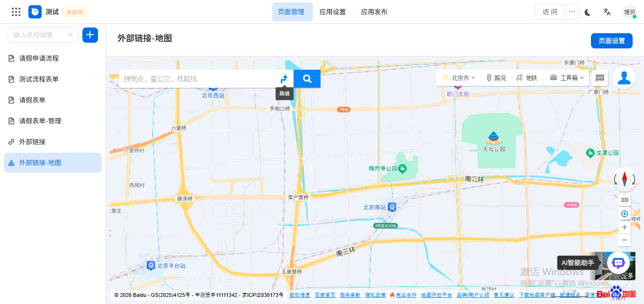Open the 版权信息 footer link
The image size is (644, 304).
300,295
